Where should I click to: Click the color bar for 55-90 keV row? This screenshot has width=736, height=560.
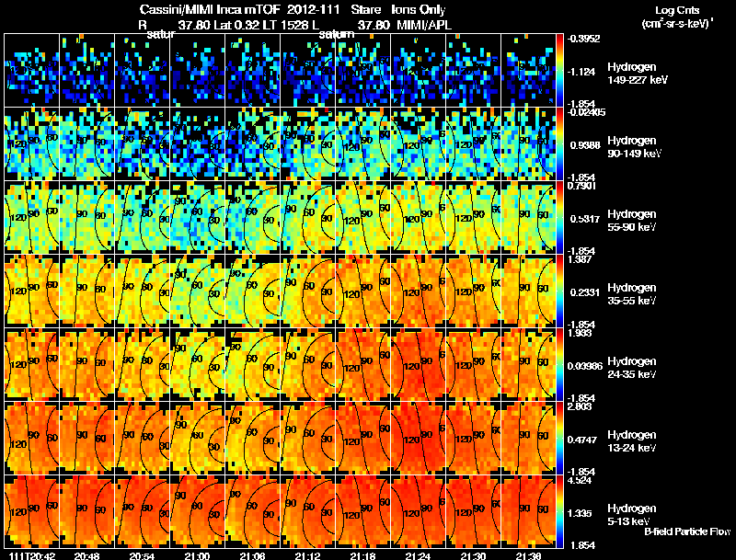point(559,217)
